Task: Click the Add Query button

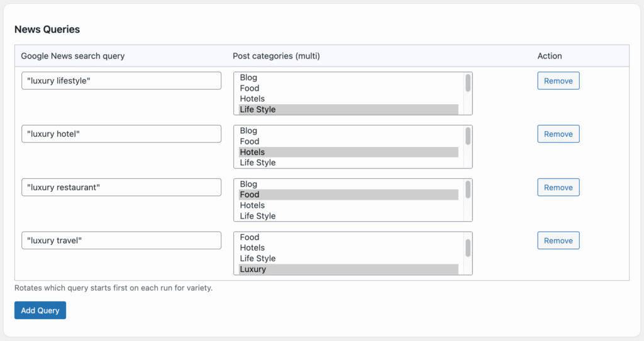Action: pyautogui.click(x=40, y=310)
